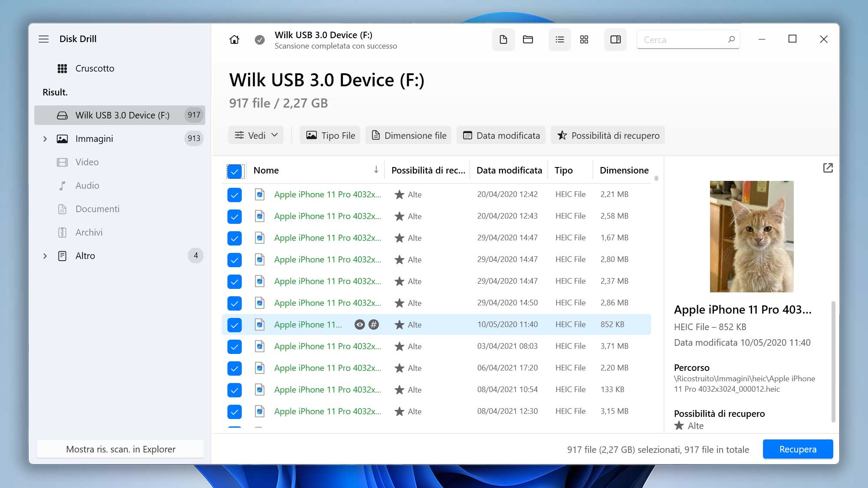Go to the home screen icon
The width and height of the screenshot is (868, 488).
(234, 39)
